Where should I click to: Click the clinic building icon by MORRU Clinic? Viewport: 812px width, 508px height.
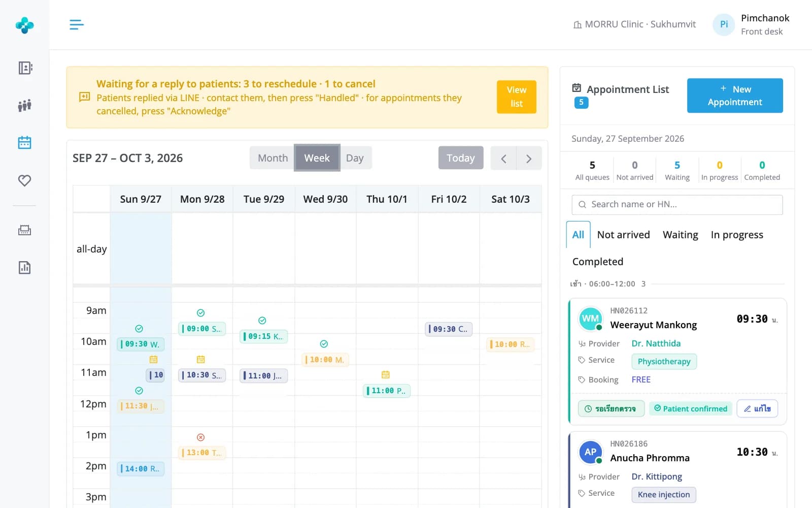point(577,24)
